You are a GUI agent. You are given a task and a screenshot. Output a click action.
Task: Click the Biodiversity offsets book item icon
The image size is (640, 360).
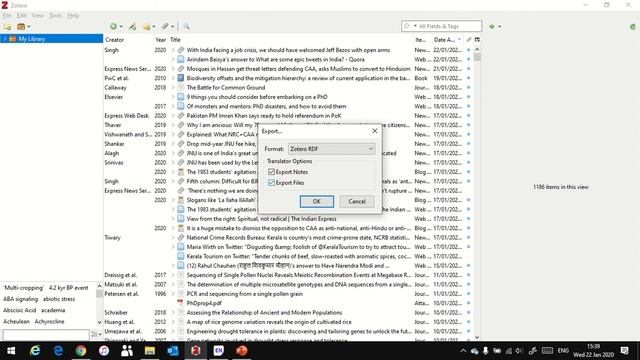[180, 78]
